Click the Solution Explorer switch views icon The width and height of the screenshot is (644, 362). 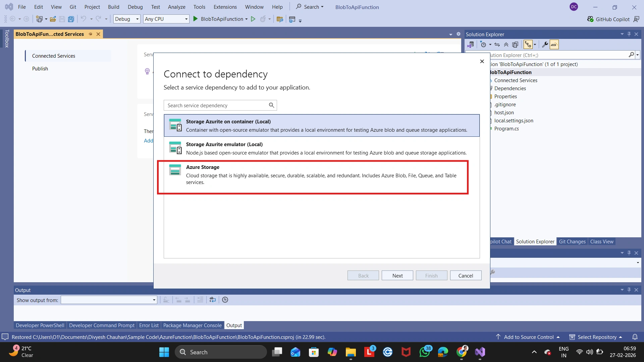(x=470, y=45)
